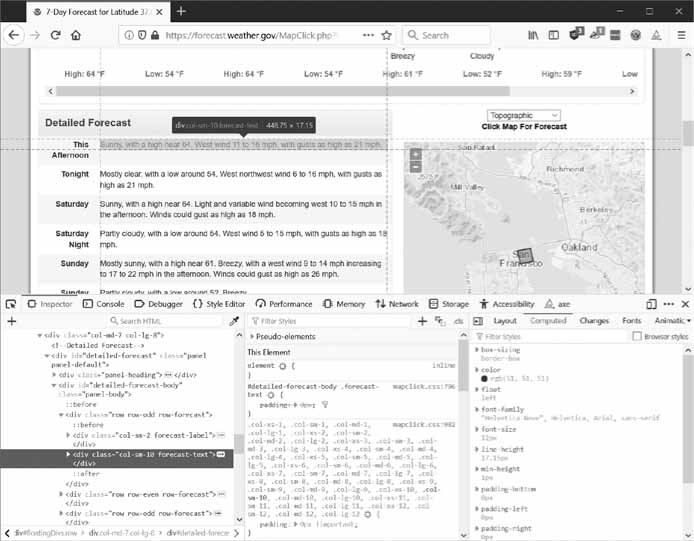Switch to the Console tab
The height and width of the screenshot is (541, 694).
[x=103, y=304]
